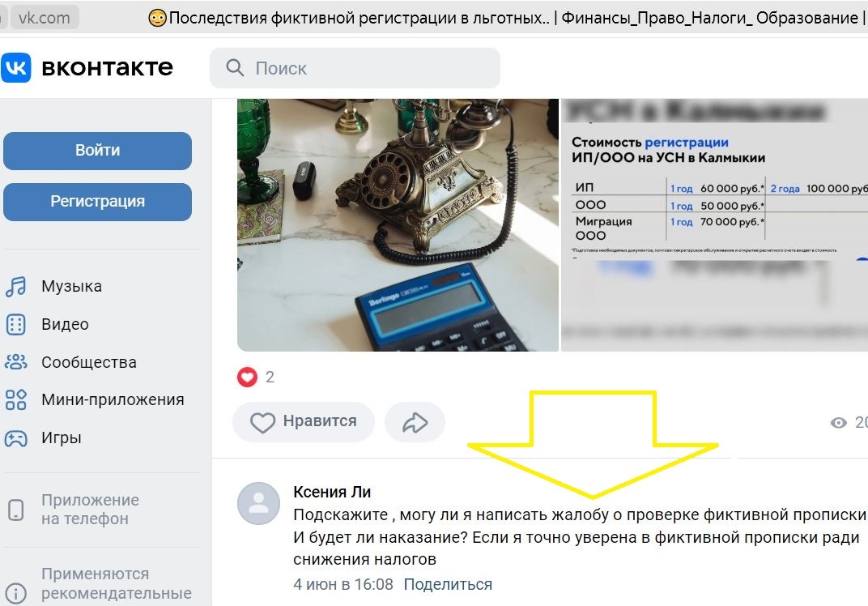Image resolution: width=868 pixels, height=606 pixels.
Task: Click the Сообщества people icon
Action: (x=15, y=362)
